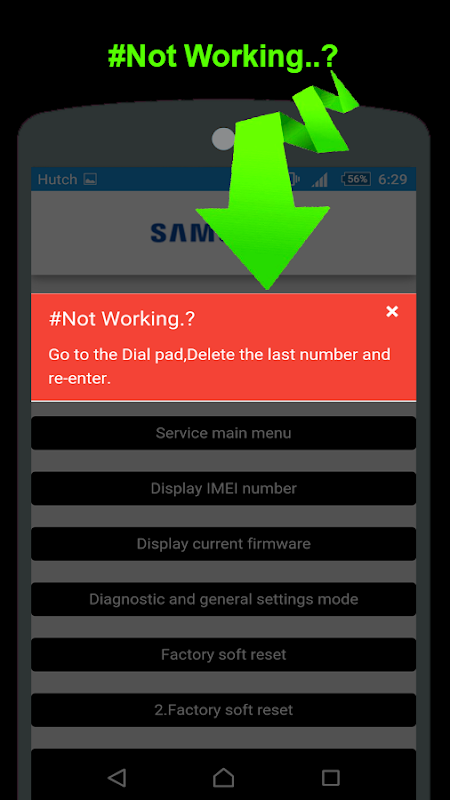Tap the signal strength bars icon

pyautogui.click(x=320, y=179)
